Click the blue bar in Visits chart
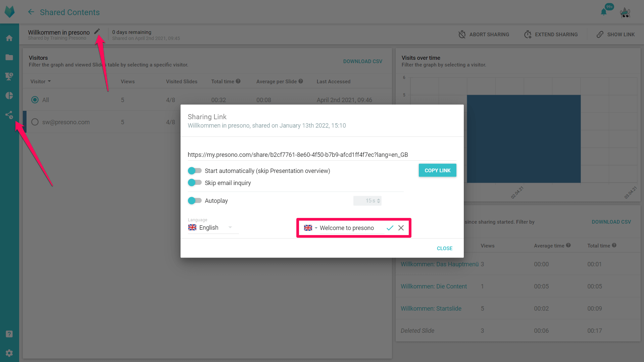The height and width of the screenshot is (362, 644). 524,139
